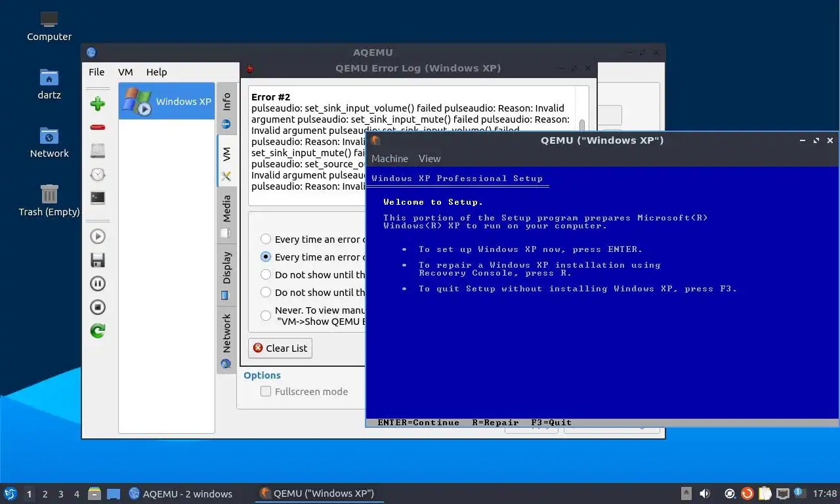This screenshot has height=504, width=840.
Task: Click the clock icon in AQEMU toolbar
Action: coord(98,174)
